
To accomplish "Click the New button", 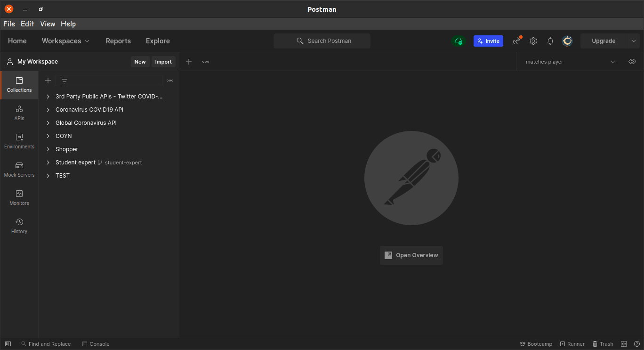I will tap(140, 62).
